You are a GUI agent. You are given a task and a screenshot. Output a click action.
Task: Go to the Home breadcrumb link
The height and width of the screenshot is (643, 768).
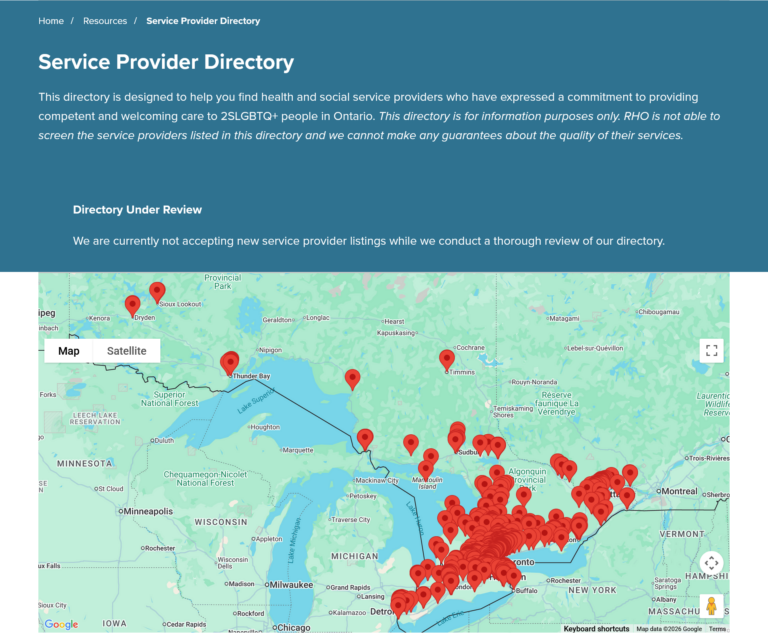coord(51,21)
